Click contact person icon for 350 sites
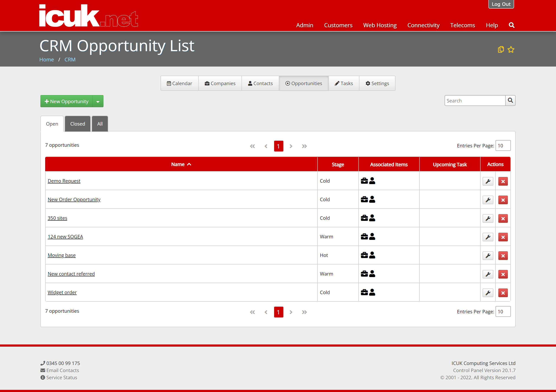The image size is (556, 392). coord(372,218)
